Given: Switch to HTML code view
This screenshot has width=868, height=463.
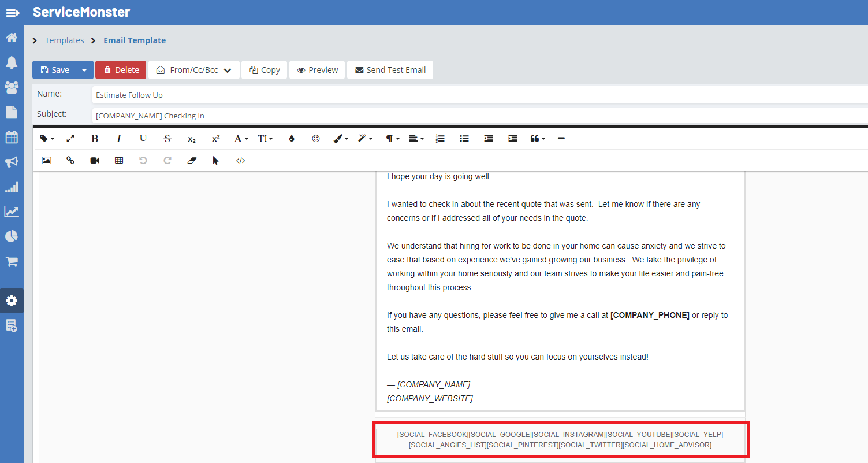Looking at the screenshot, I should 241,161.
